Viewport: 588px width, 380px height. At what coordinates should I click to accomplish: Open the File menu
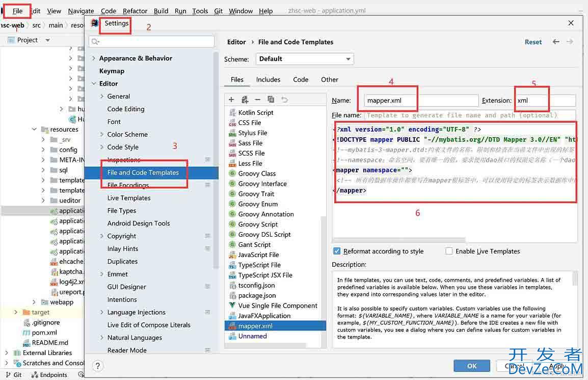pos(17,11)
